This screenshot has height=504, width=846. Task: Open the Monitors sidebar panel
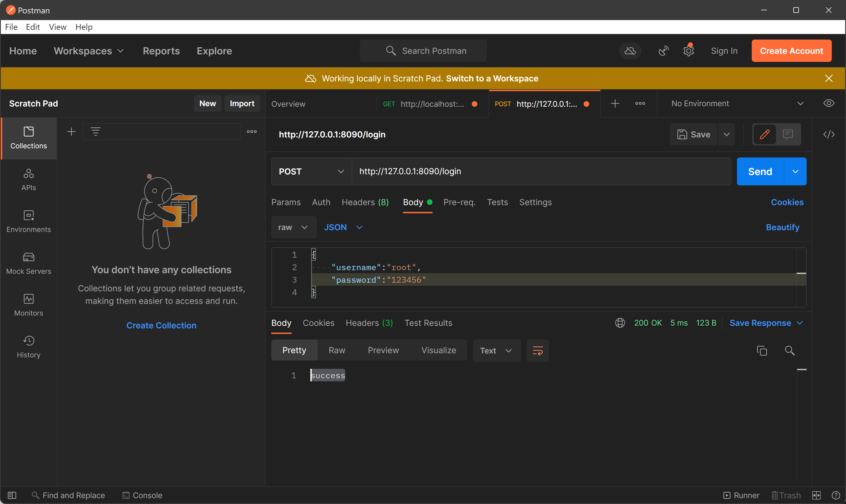point(28,305)
